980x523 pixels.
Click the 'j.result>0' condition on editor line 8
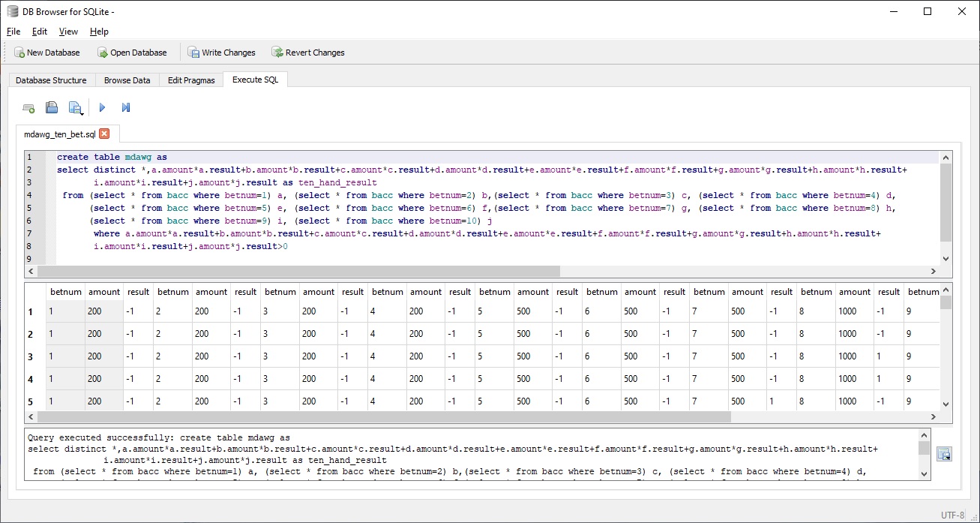click(x=262, y=246)
